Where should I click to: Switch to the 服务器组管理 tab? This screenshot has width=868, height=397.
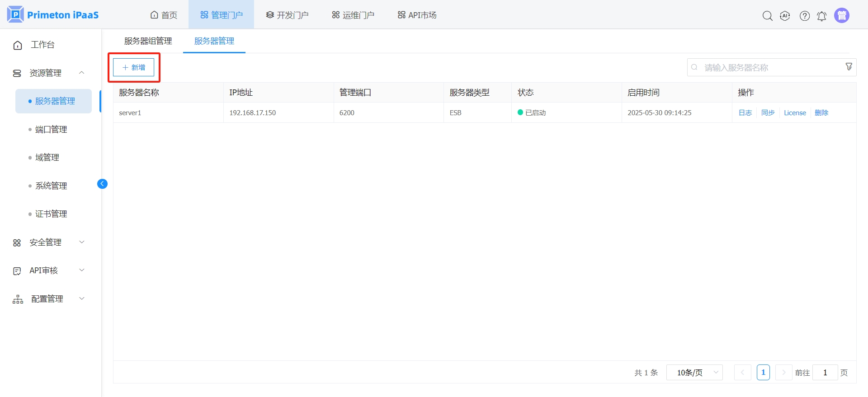point(148,41)
